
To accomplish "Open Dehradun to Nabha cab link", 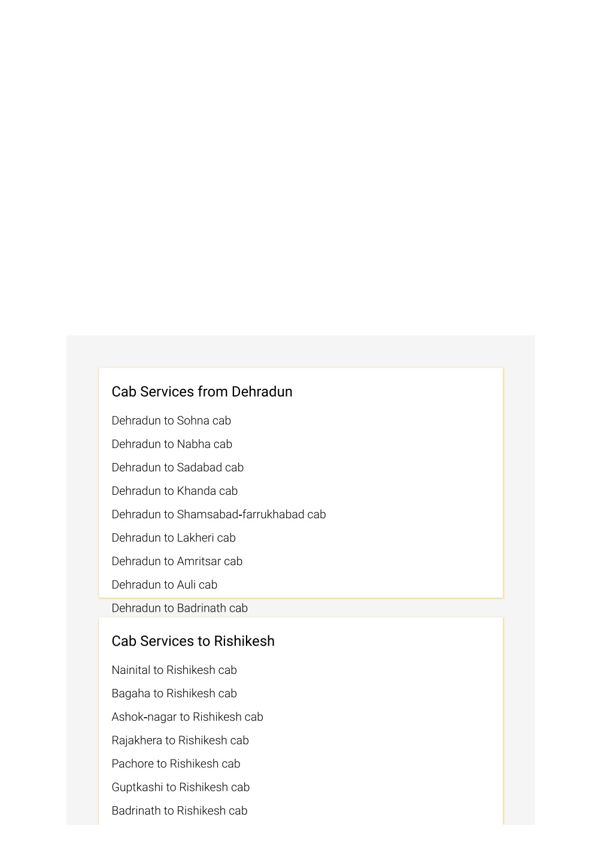I will click(172, 444).
